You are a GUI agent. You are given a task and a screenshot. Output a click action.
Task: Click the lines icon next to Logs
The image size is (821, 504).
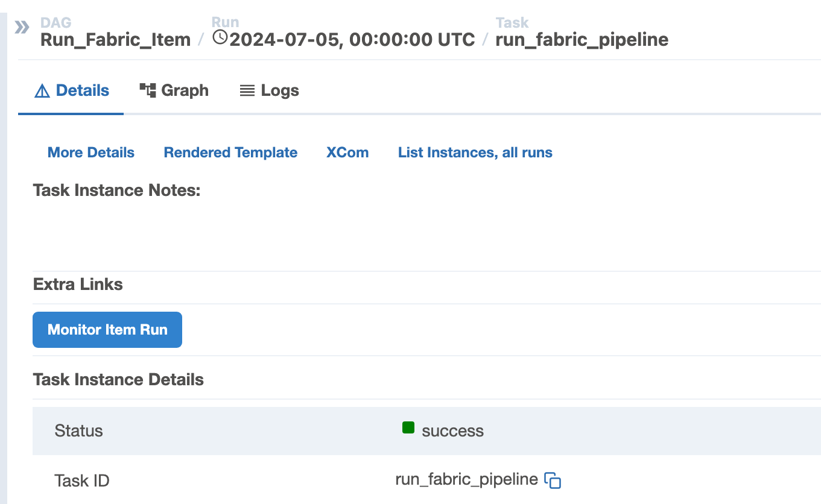247,91
